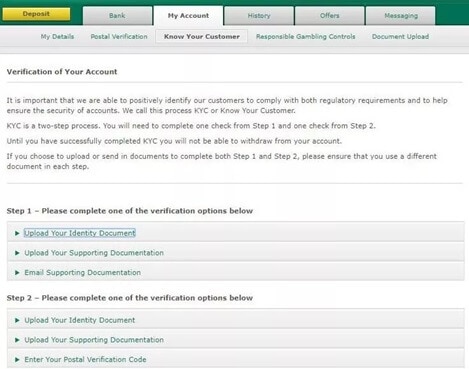The width and height of the screenshot is (469, 369).
Task: Open Step 2 Upload Your Identity Document link
Action: [80, 320]
